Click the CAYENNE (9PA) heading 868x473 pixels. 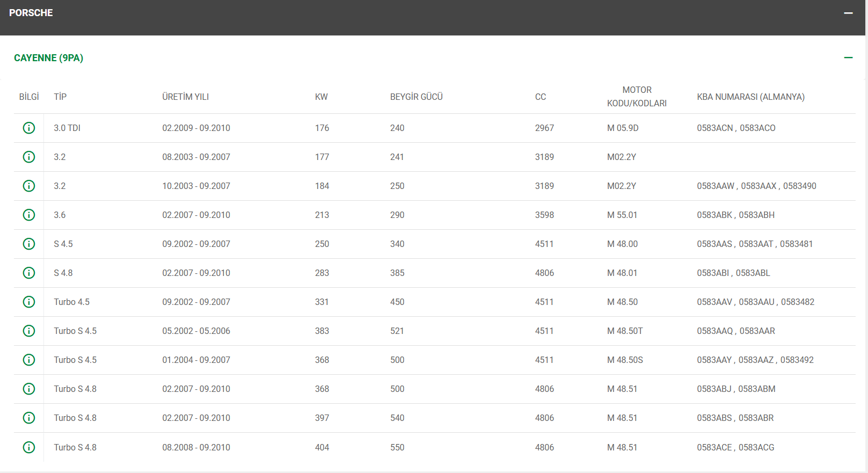pos(48,58)
